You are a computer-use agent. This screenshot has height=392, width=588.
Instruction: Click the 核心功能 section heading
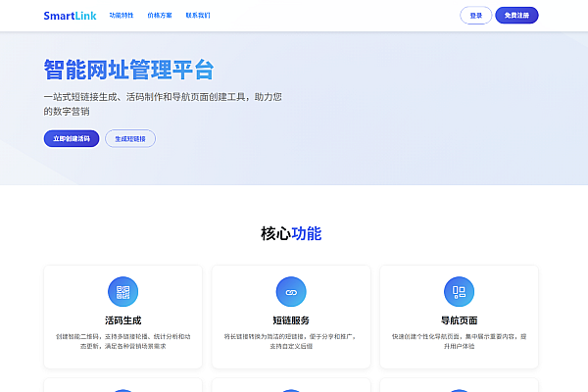point(291,233)
